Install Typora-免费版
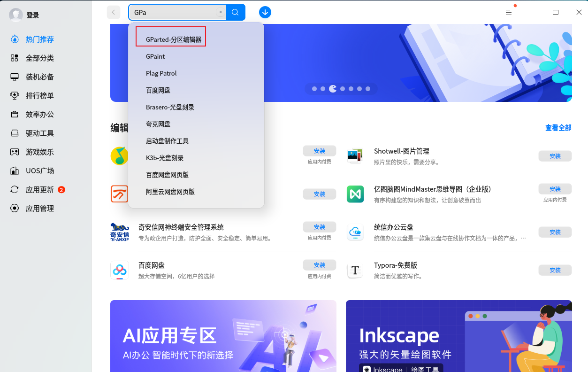This screenshot has height=372, width=588. coord(555,270)
